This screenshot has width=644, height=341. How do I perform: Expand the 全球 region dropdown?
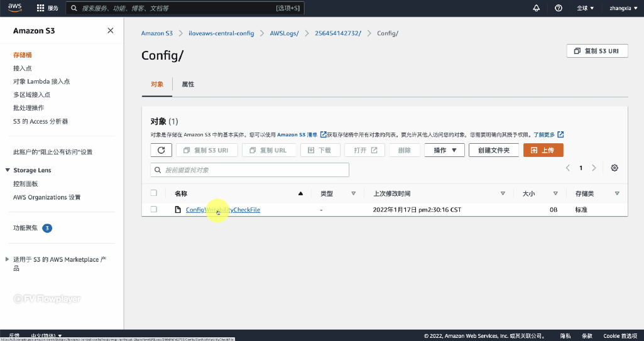(586, 8)
